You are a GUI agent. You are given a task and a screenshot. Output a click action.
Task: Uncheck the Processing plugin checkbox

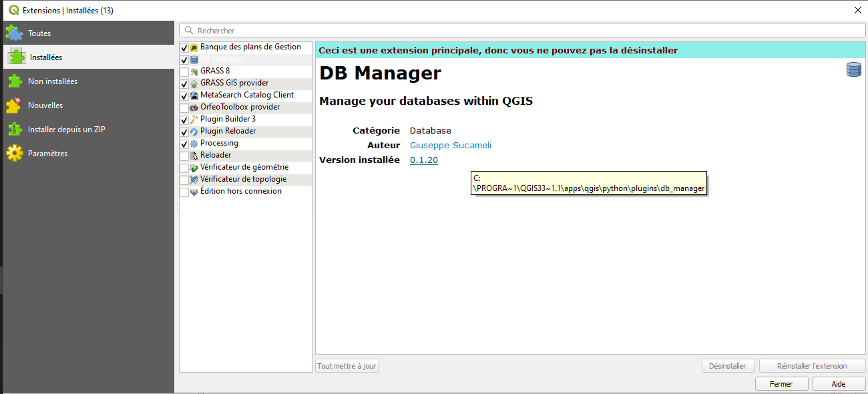coord(184,144)
